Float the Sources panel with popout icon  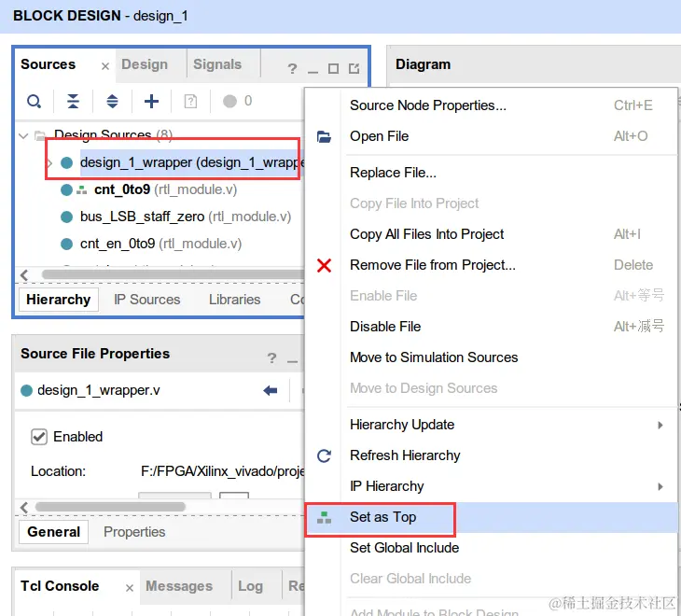[x=354, y=68]
